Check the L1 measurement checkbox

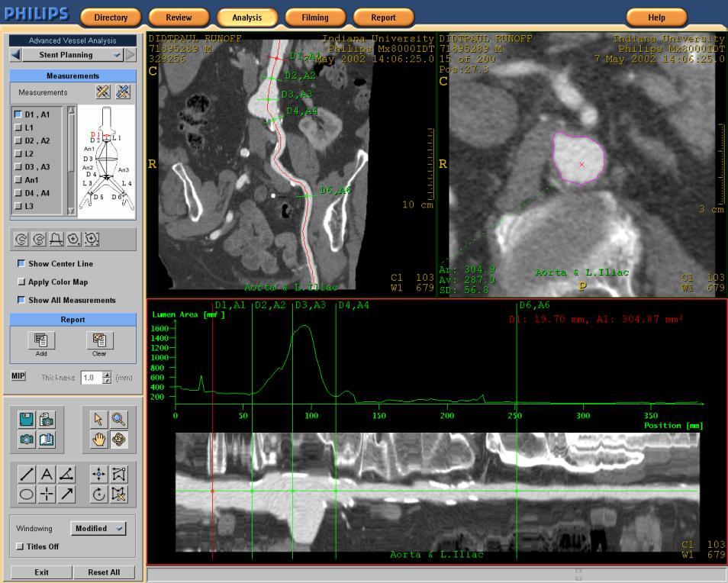click(x=18, y=127)
